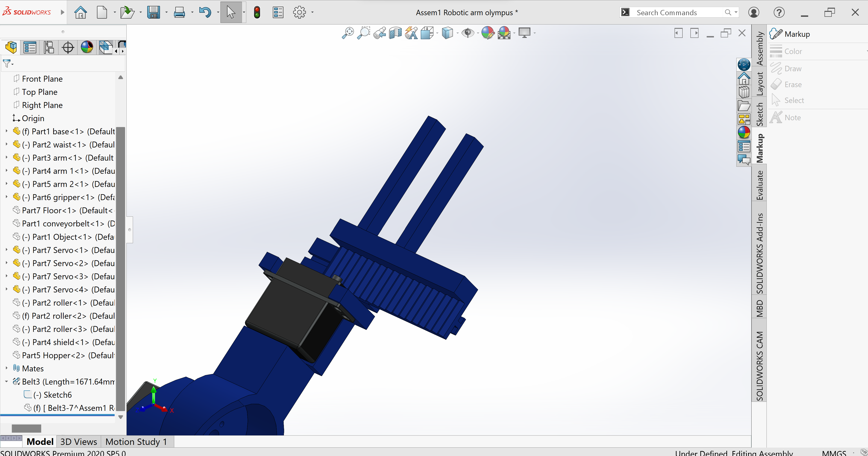Toggle Hide/Show Items eye icon
Image resolution: width=868 pixels, height=456 pixels.
click(468, 33)
